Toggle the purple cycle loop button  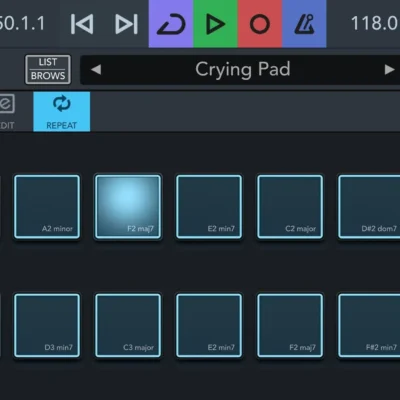pos(171,24)
